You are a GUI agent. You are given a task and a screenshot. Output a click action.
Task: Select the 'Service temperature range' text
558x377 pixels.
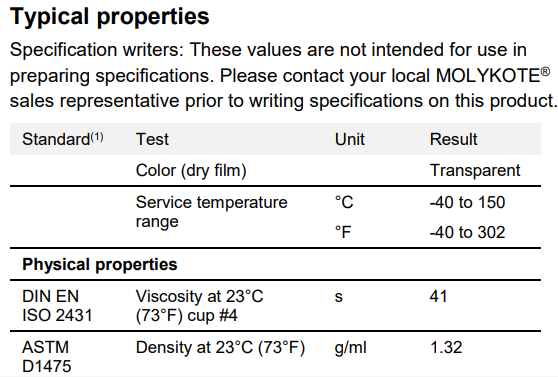click(x=211, y=212)
